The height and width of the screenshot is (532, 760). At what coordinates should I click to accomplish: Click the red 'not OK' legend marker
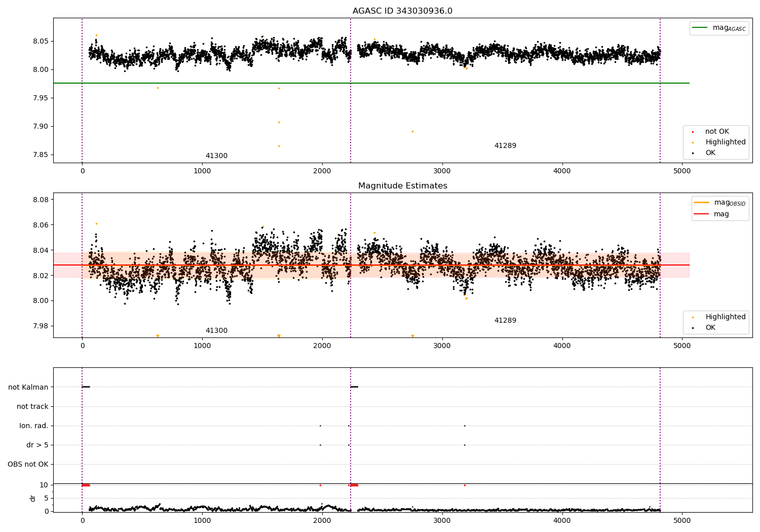pyautogui.click(x=693, y=132)
